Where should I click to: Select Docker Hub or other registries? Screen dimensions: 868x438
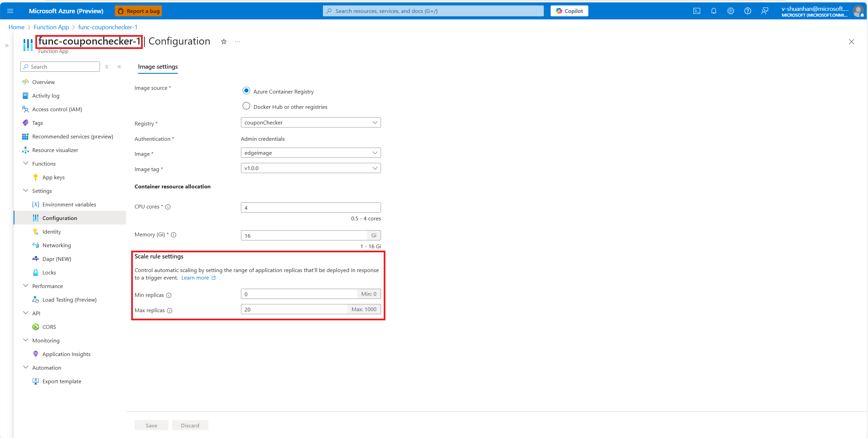click(x=246, y=106)
